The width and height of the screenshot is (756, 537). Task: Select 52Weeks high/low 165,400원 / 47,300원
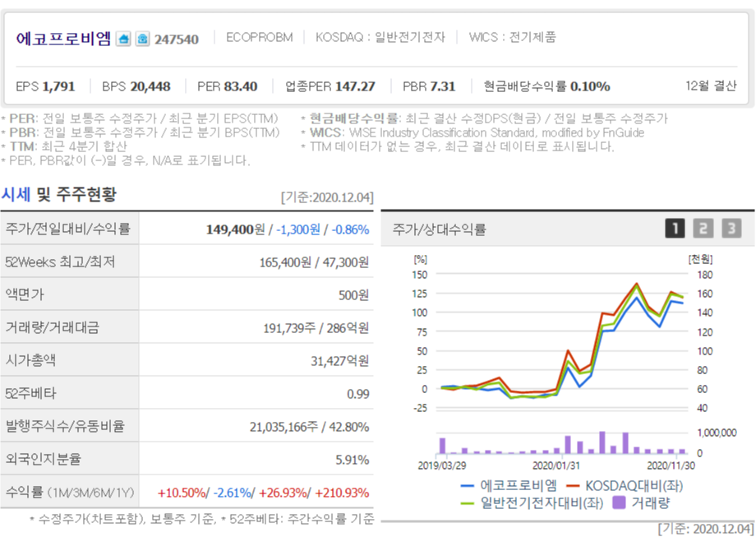tap(314, 262)
